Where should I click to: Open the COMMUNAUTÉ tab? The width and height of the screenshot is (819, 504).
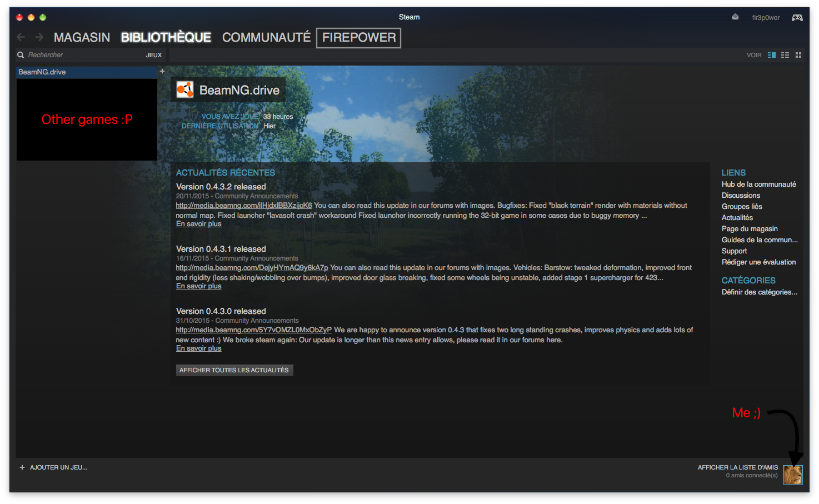point(266,37)
